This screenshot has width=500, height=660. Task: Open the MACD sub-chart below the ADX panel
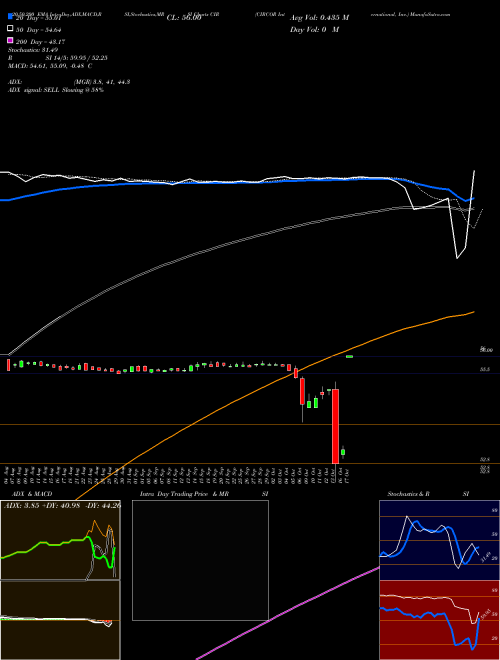pyautogui.click(x=60, y=620)
